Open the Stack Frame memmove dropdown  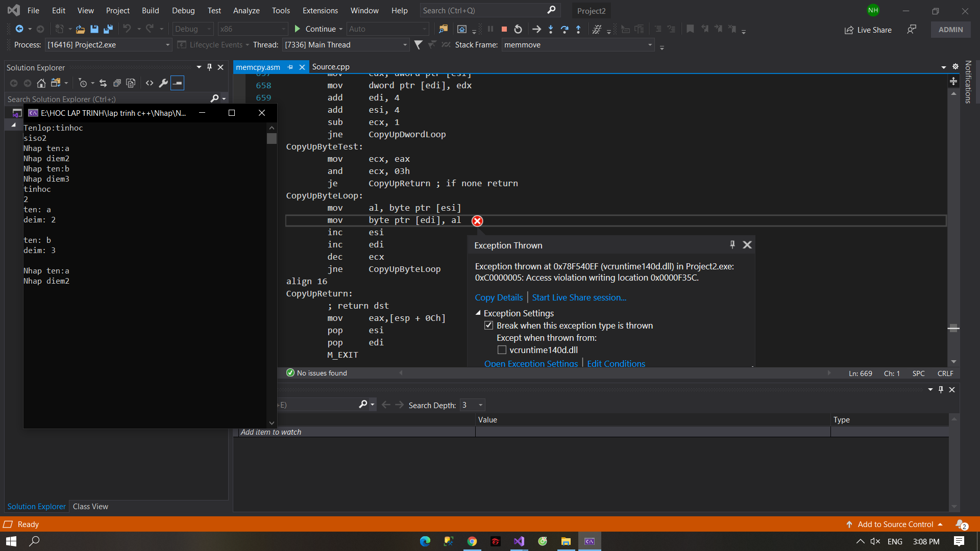[x=650, y=45]
